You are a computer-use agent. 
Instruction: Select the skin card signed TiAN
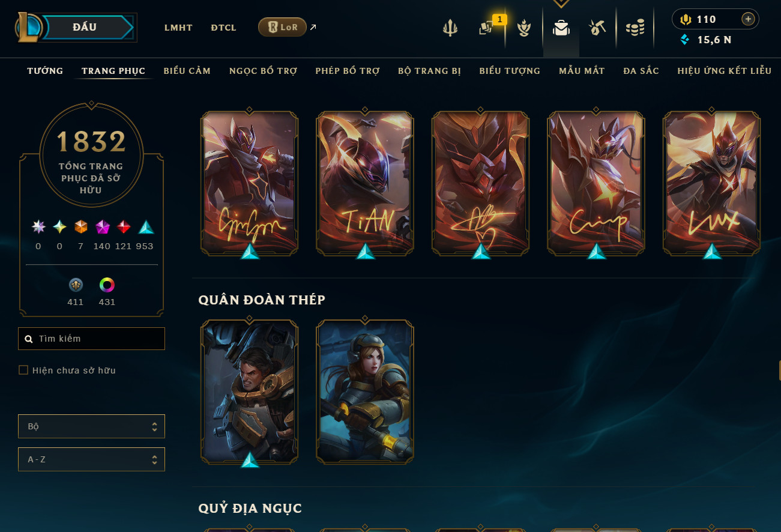coord(365,183)
